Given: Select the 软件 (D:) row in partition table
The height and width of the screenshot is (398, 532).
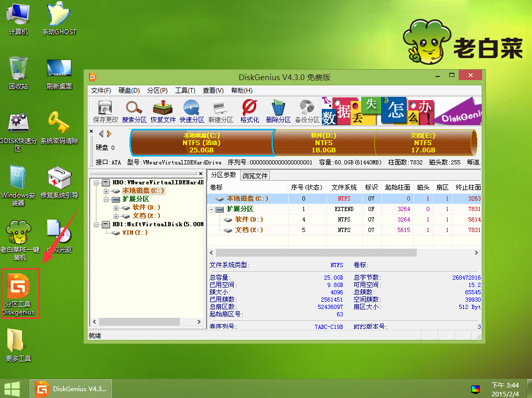Looking at the screenshot, I should coord(344,219).
